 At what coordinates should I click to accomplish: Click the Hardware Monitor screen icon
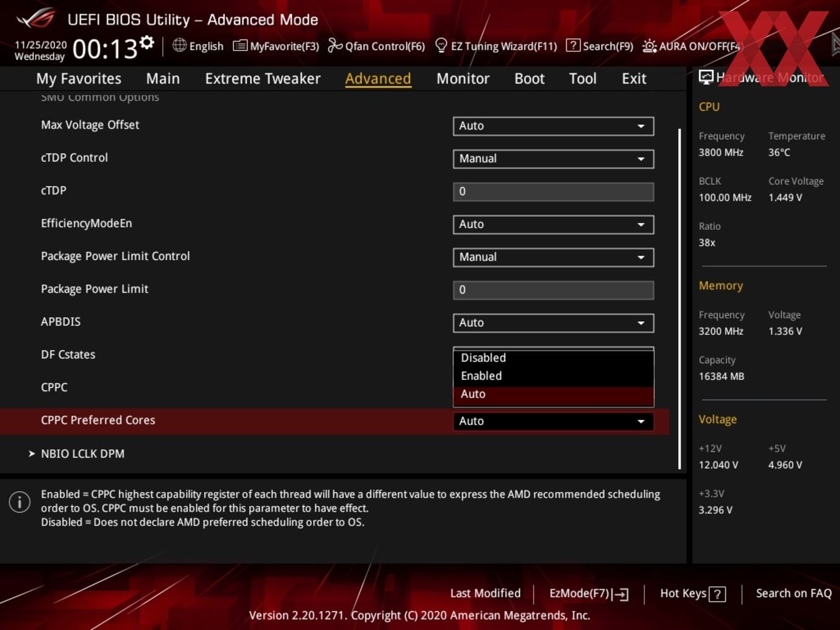tap(706, 77)
